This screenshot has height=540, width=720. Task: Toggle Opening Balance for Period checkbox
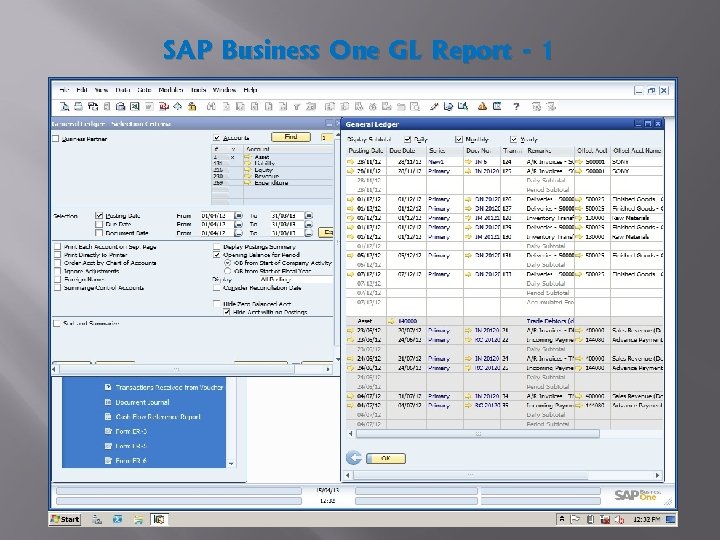coord(217,255)
